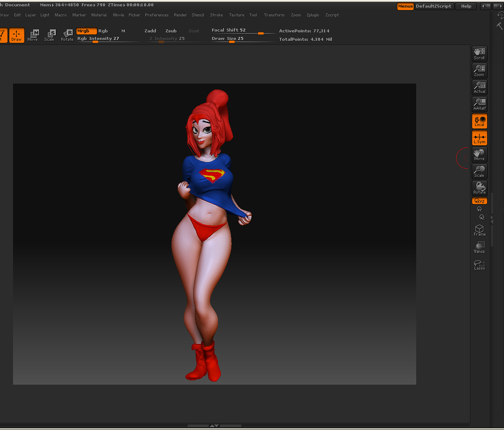Screen dimensions: 504x430
Task: Toggle Local transformations on the right shelf
Action: [x=479, y=121]
